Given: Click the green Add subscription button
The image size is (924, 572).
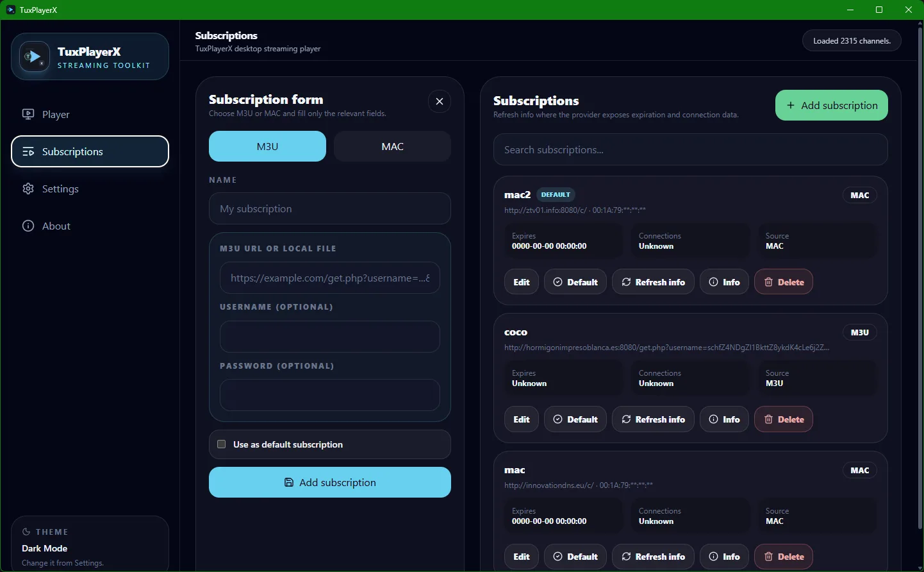Looking at the screenshot, I should click(831, 106).
